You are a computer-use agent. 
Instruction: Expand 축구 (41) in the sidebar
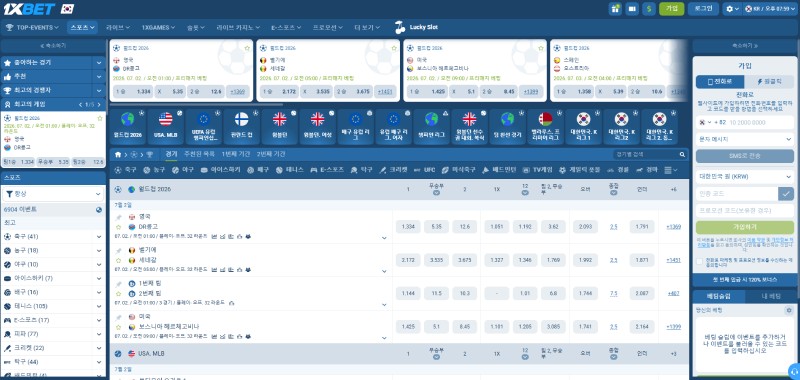tap(99, 237)
